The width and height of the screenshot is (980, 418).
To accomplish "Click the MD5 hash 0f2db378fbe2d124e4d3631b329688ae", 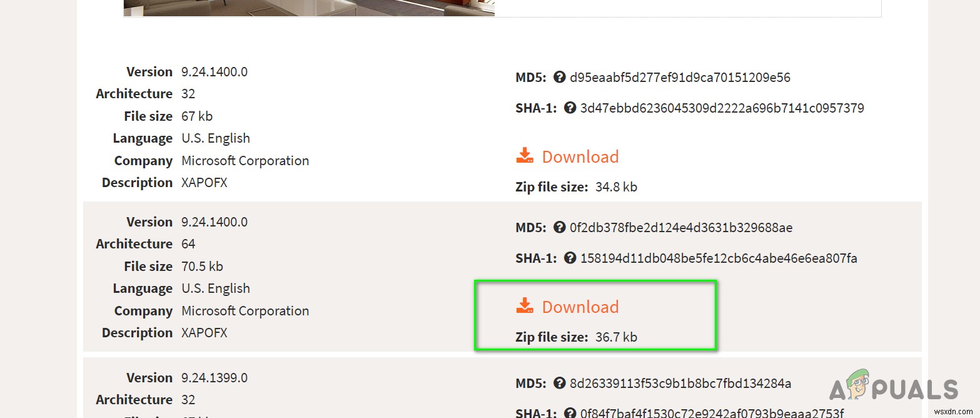I will [x=681, y=228].
